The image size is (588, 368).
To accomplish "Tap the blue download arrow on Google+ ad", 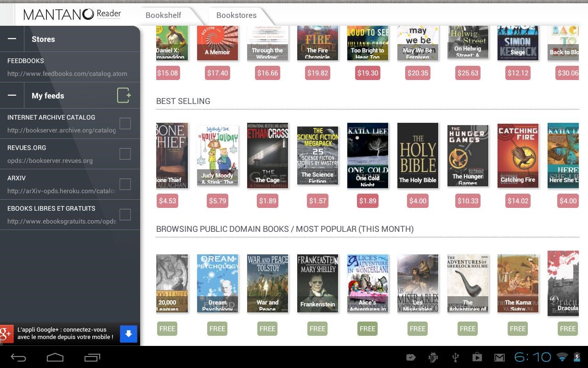I will click(x=129, y=334).
